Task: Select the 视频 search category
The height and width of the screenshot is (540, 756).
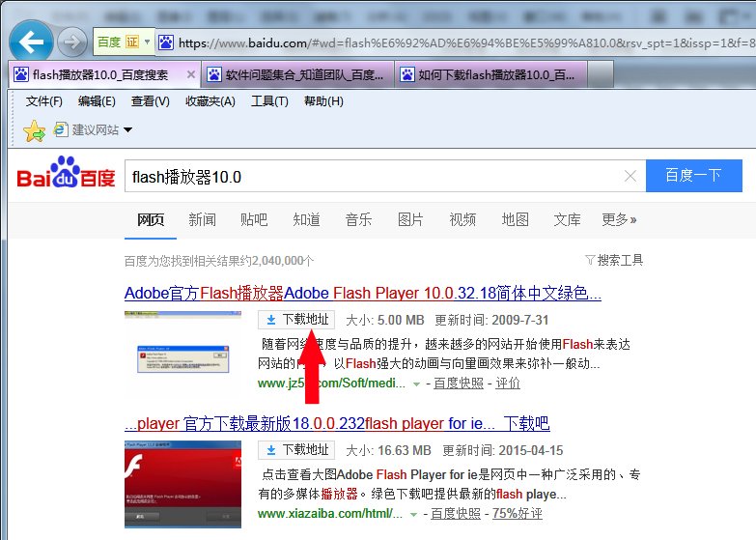Action: [462, 220]
